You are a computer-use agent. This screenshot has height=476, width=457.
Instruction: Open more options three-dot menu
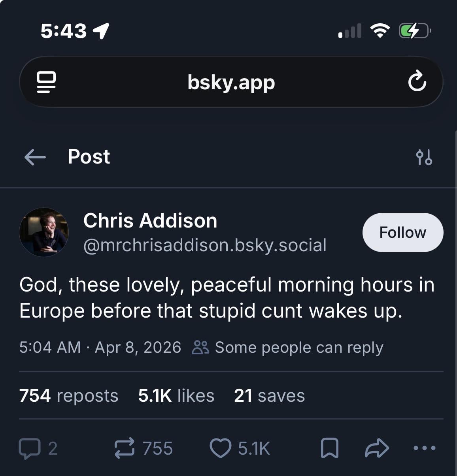click(424, 448)
